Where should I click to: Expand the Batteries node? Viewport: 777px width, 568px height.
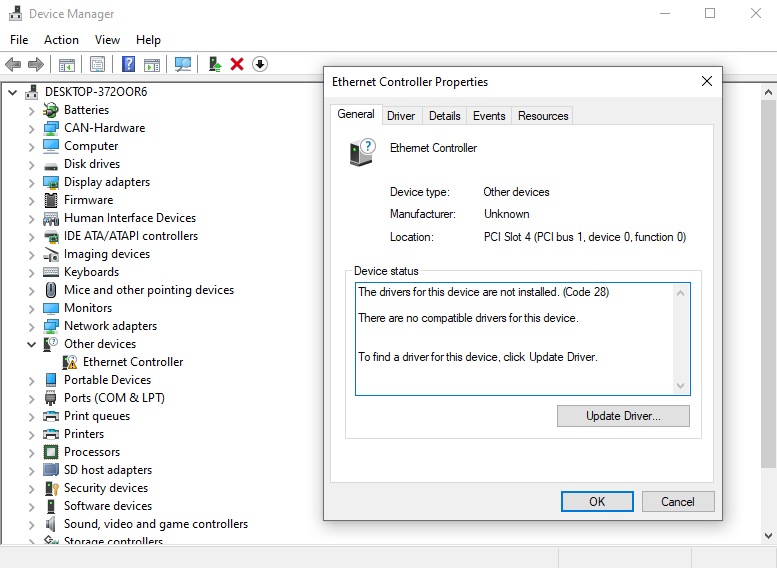coord(32,111)
